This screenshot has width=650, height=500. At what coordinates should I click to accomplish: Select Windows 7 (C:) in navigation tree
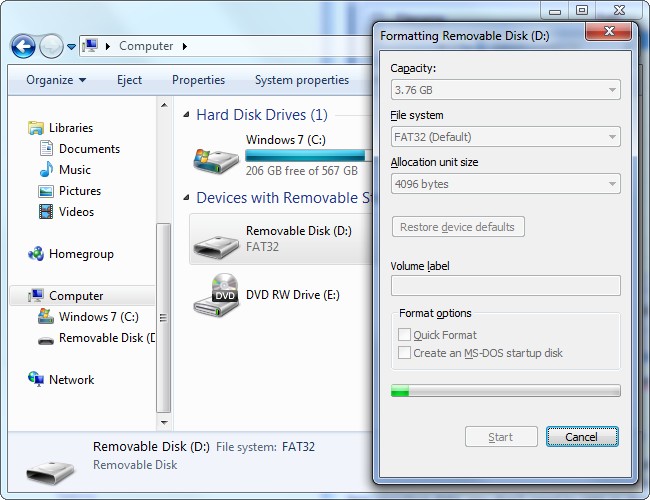99,317
